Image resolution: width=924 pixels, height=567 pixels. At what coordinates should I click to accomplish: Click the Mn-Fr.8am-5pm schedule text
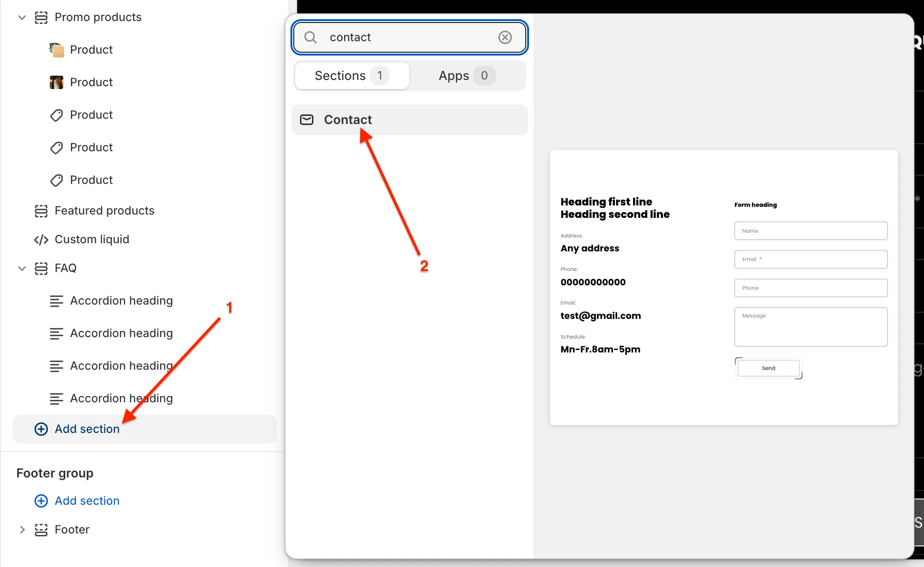601,349
